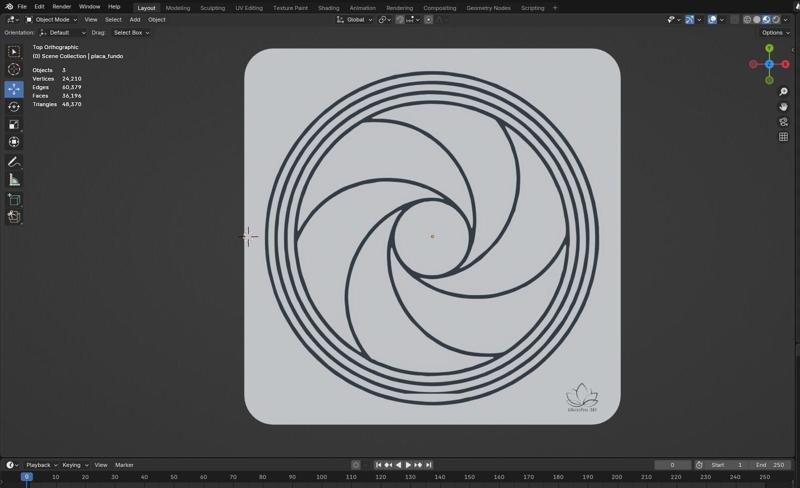Switch to material preview shading

[766, 19]
